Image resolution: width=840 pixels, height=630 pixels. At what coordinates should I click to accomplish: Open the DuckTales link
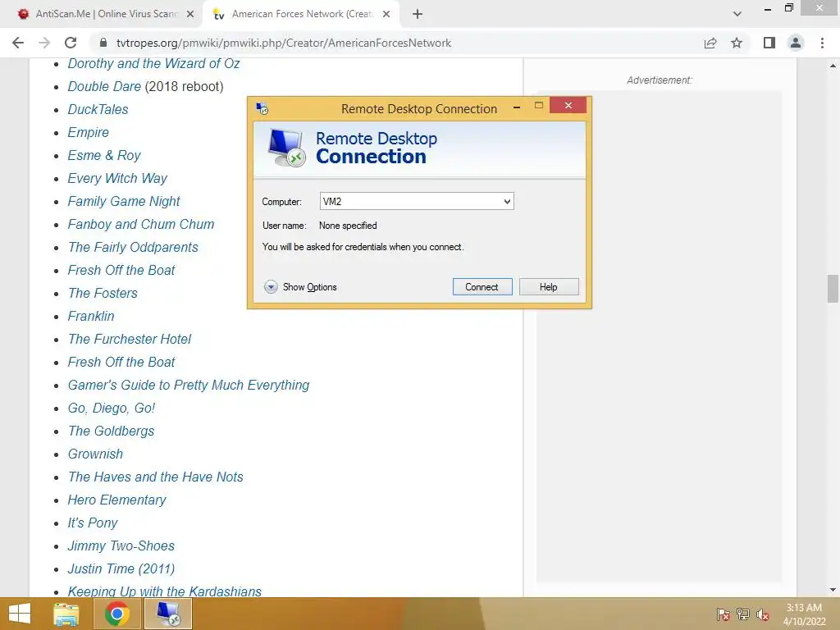[x=98, y=110]
